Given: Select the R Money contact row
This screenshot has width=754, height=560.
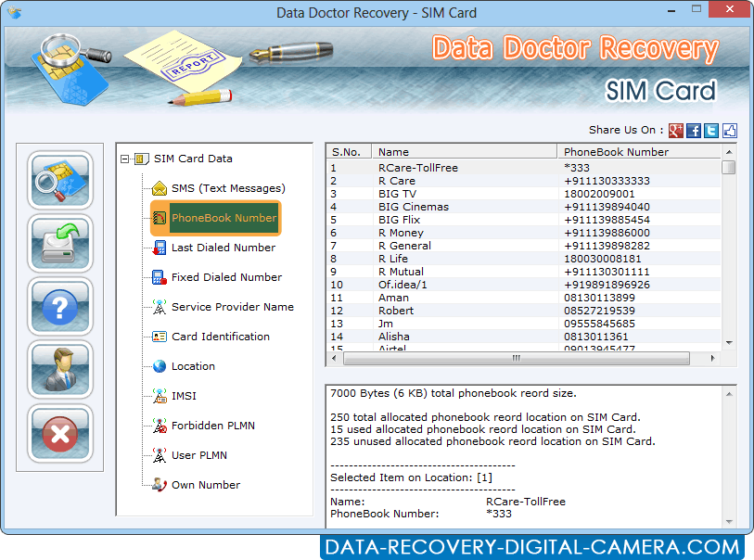Looking at the screenshot, I should pyautogui.click(x=524, y=233).
